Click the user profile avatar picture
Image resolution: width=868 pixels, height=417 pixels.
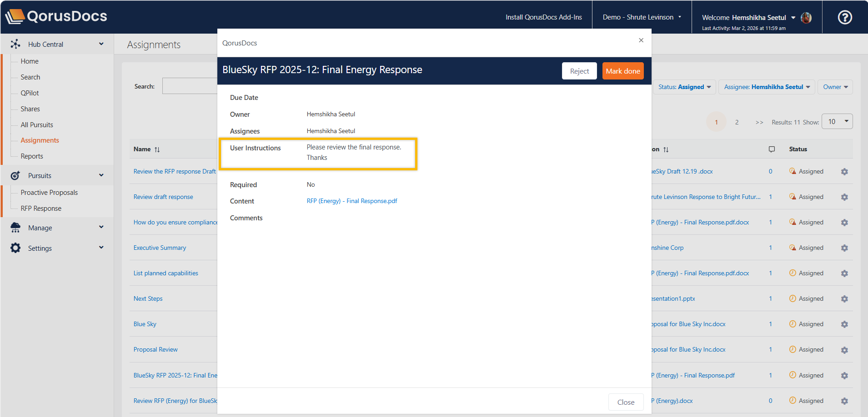[806, 18]
